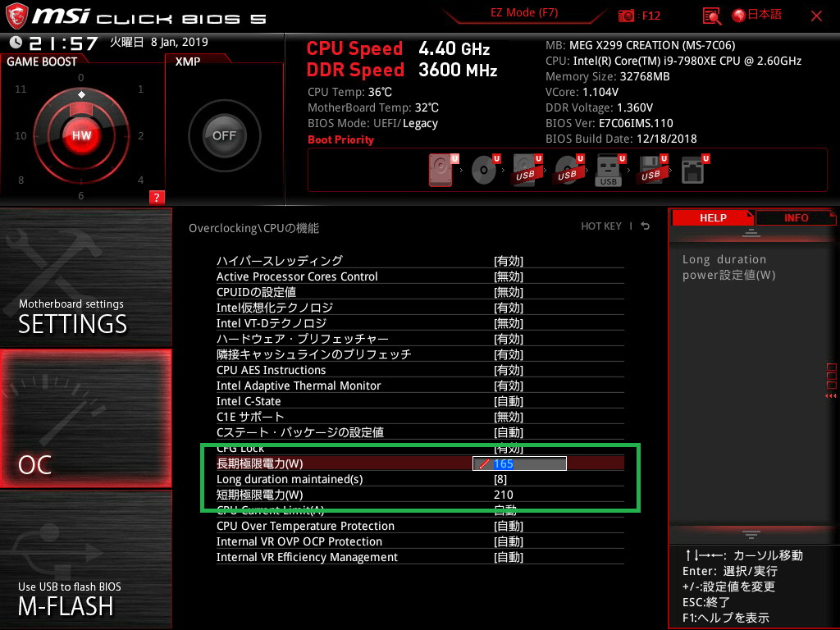Change Active Processor Cores Control value

pyautogui.click(x=509, y=276)
